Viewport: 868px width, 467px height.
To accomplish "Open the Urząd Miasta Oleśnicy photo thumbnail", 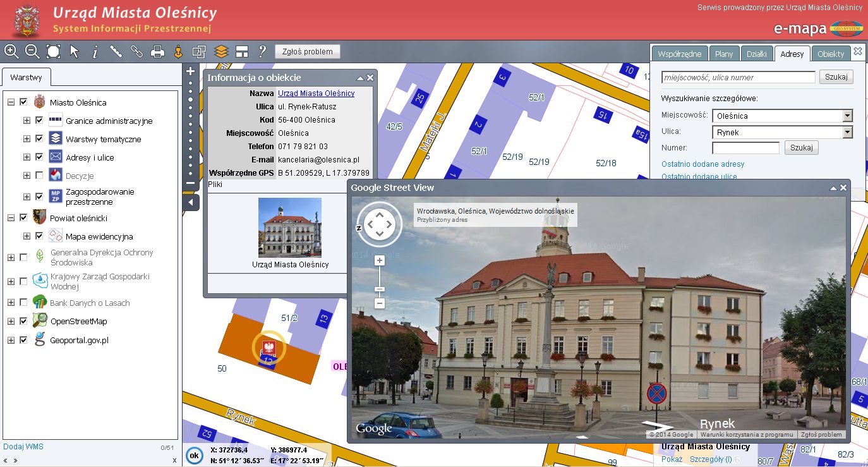I will pyautogui.click(x=290, y=227).
